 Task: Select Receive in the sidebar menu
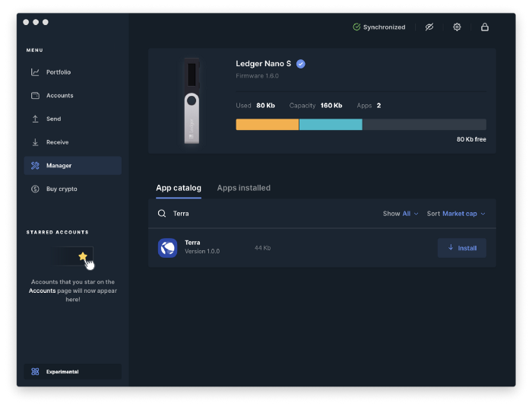[73, 142]
